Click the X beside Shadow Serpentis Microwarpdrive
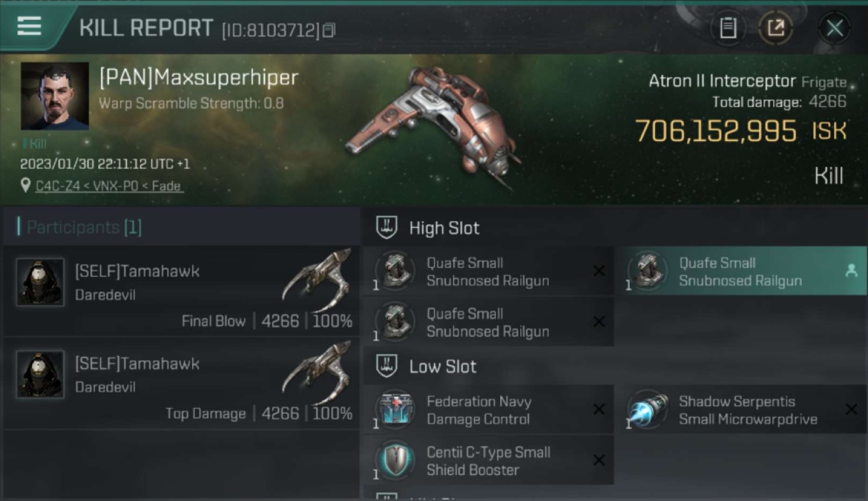868x501 pixels. point(851,409)
